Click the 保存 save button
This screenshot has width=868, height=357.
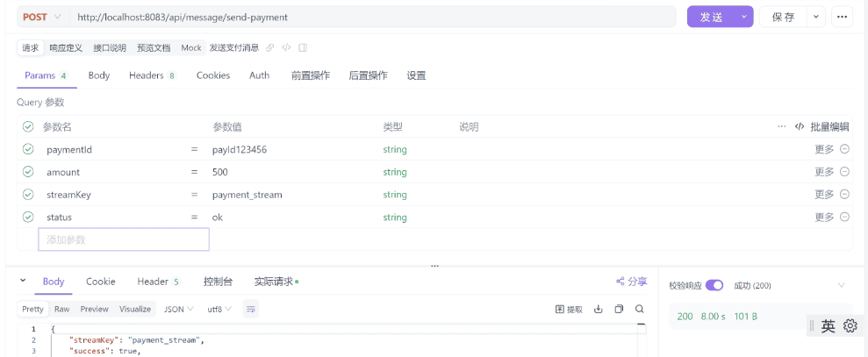(783, 18)
